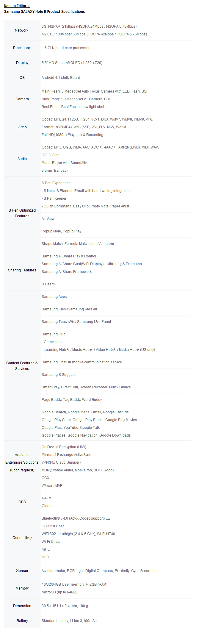
Task: Click the NFC entry under Connectivity
Action: (45, 557)
